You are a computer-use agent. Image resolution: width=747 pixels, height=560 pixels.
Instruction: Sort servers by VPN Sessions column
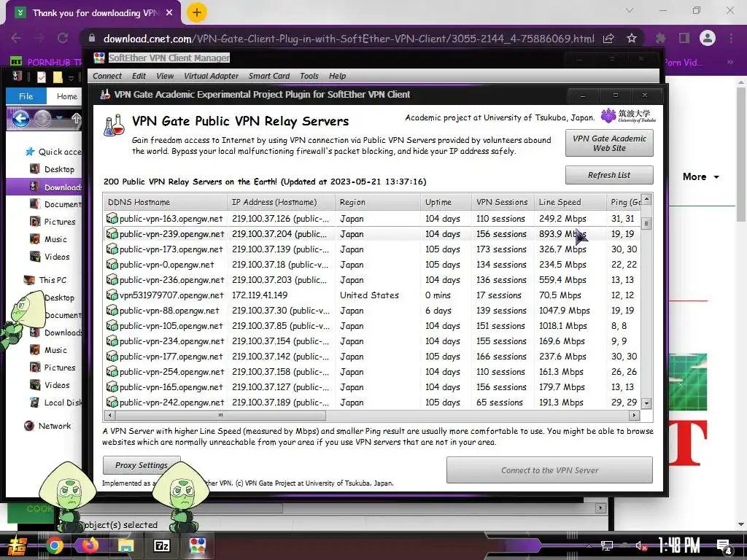[x=503, y=203]
